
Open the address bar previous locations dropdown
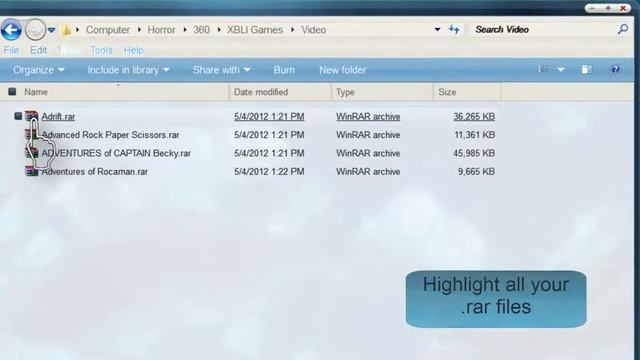(437, 29)
